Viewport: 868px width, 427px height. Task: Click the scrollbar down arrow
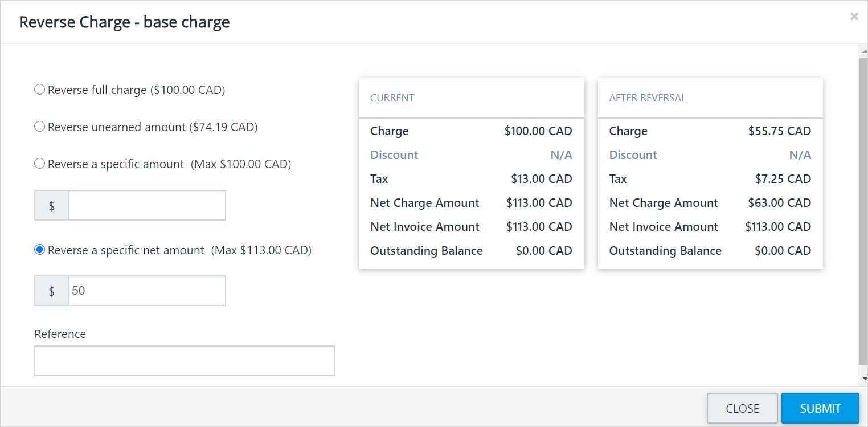pos(863,379)
